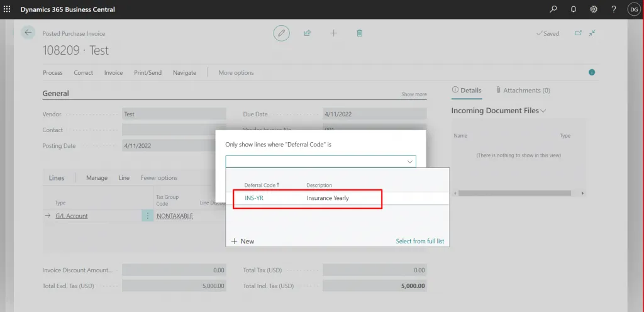Click Fewer options in Lines
Screen dimensions: 644x312
tap(159, 178)
